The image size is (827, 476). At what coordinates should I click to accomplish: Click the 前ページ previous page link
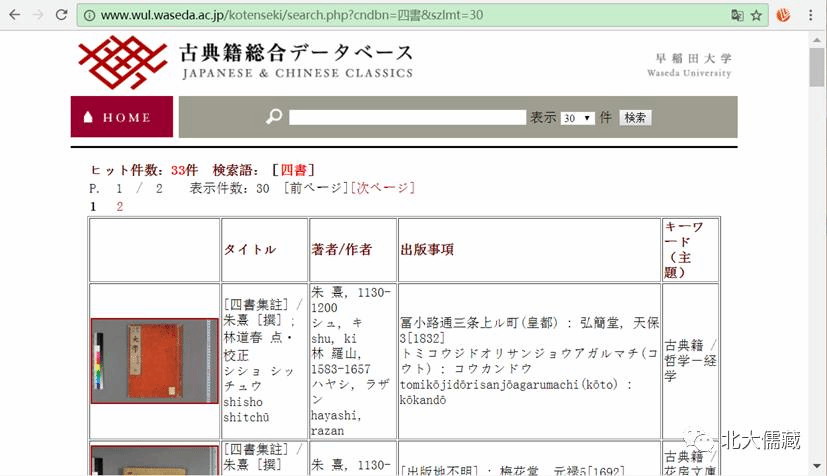click(x=315, y=188)
